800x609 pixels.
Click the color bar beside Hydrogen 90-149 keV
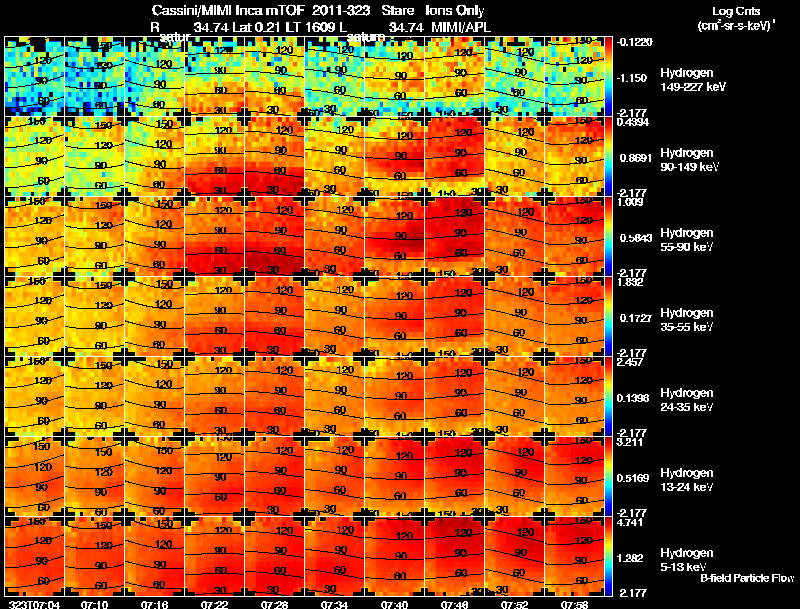608,157
